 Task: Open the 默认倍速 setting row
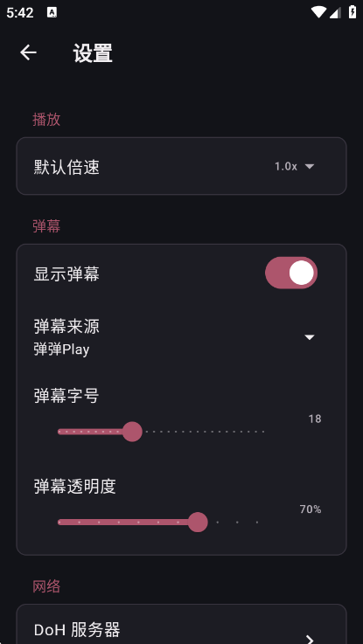coord(181,166)
